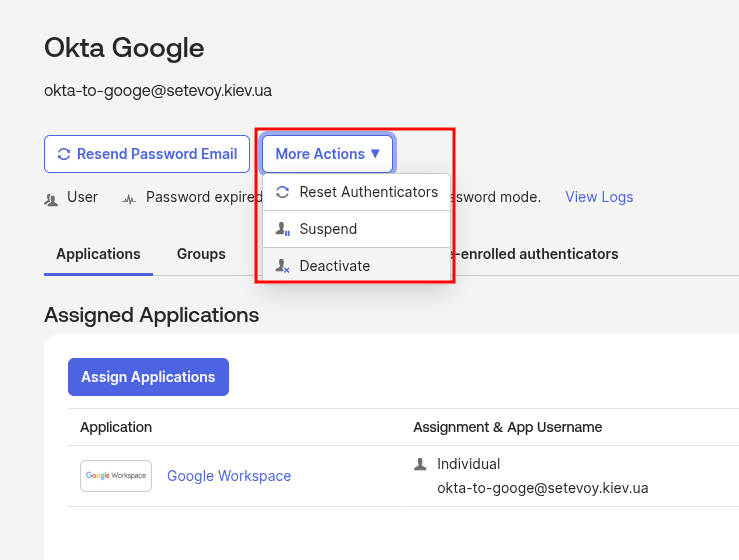The width and height of the screenshot is (739, 560).
Task: Switch to the Groups tab
Action: click(x=201, y=254)
